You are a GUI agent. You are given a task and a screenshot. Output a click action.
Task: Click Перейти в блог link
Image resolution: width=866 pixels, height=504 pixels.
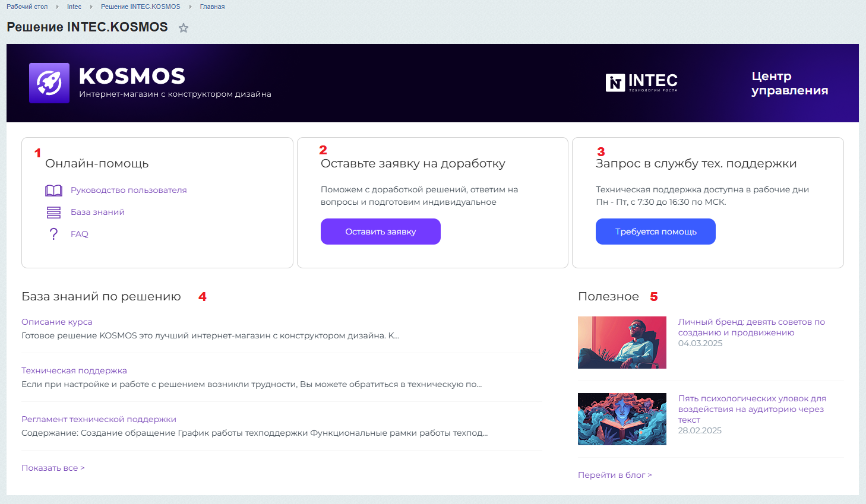pos(615,475)
